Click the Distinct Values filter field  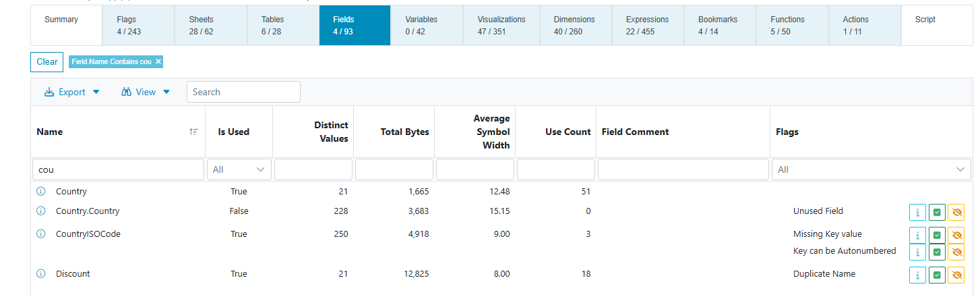(x=313, y=169)
